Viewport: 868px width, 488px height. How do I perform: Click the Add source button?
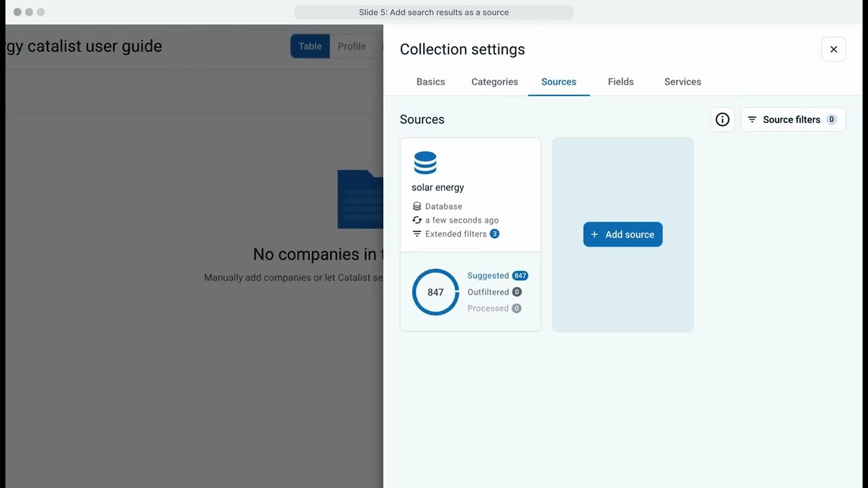tap(623, 235)
